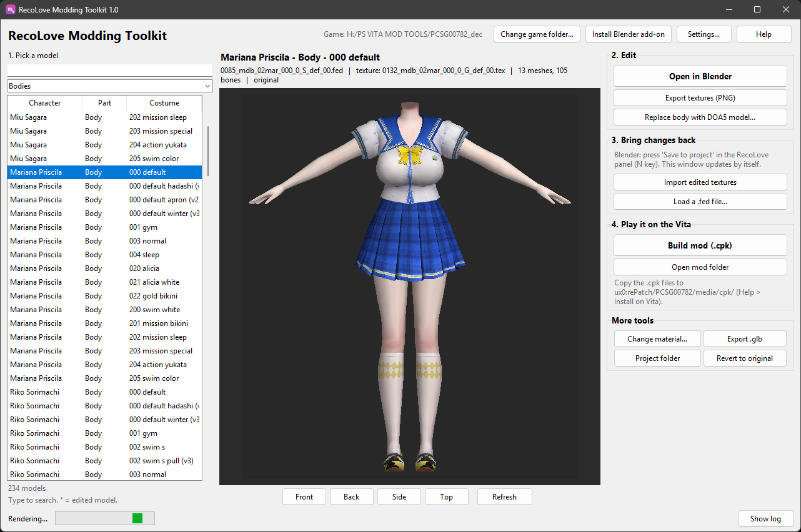Click Open mod folder button
This screenshot has width=801, height=532.
point(700,267)
